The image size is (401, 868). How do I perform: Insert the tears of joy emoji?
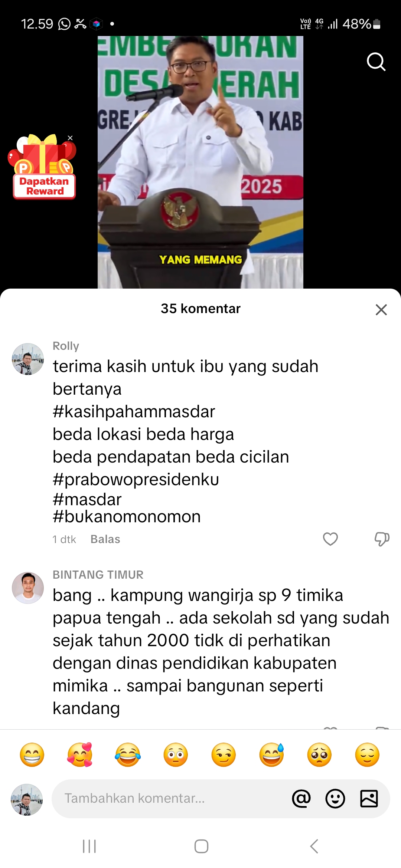point(128,754)
